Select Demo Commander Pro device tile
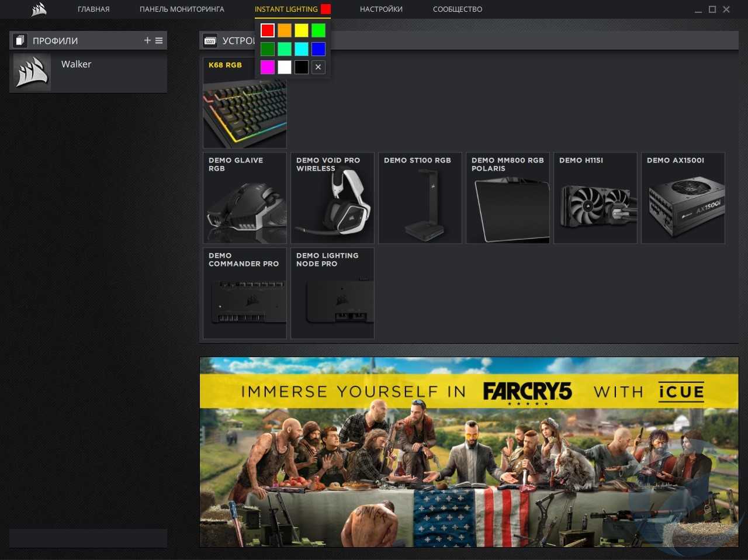This screenshot has width=748, height=560. pos(244,293)
